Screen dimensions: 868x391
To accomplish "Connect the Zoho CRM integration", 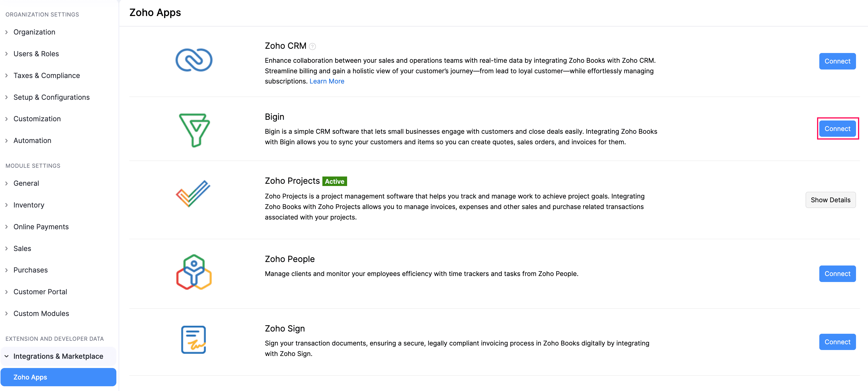I will [x=837, y=61].
